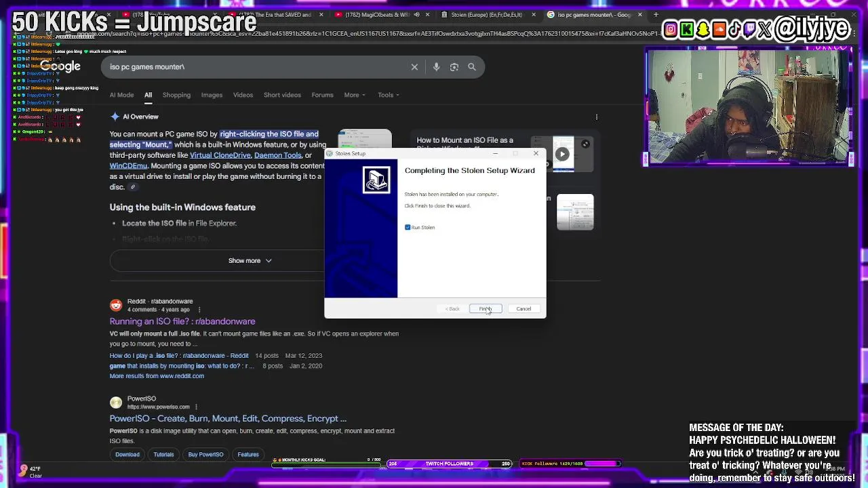The height and width of the screenshot is (488, 868).
Task: Open a new browser tab with plus
Action: (656, 14)
